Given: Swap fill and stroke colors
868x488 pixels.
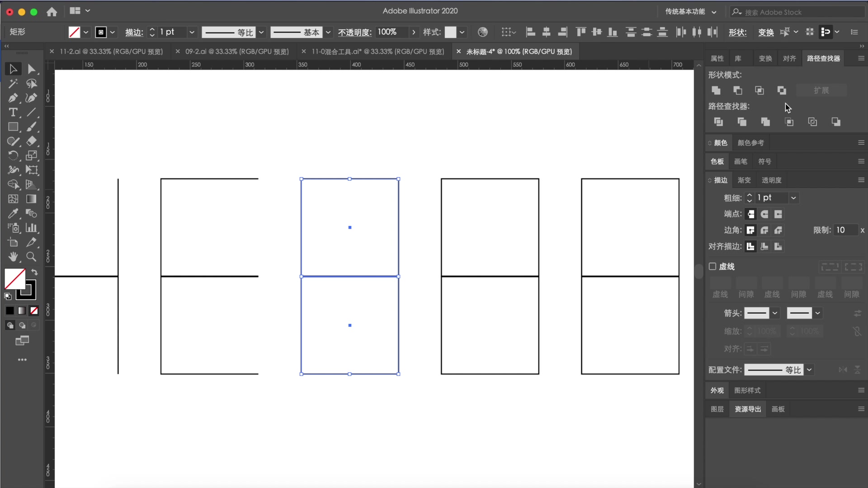Looking at the screenshot, I should pos(34,272).
